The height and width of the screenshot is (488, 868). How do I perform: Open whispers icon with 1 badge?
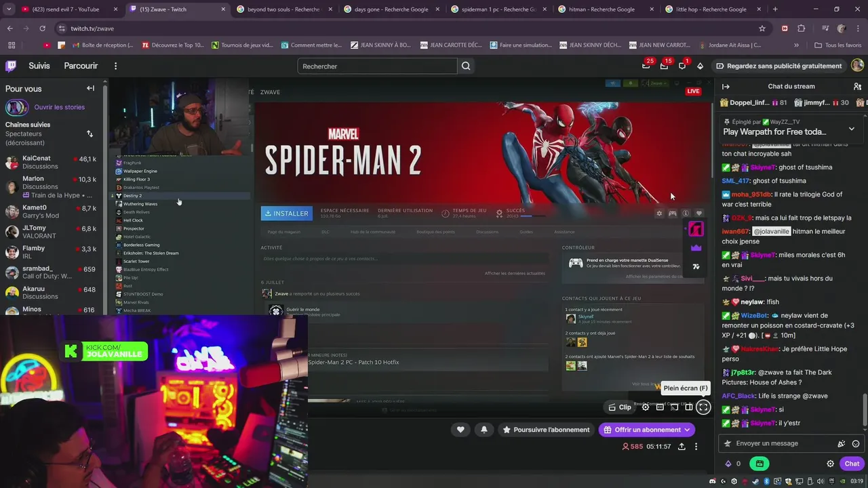click(682, 66)
